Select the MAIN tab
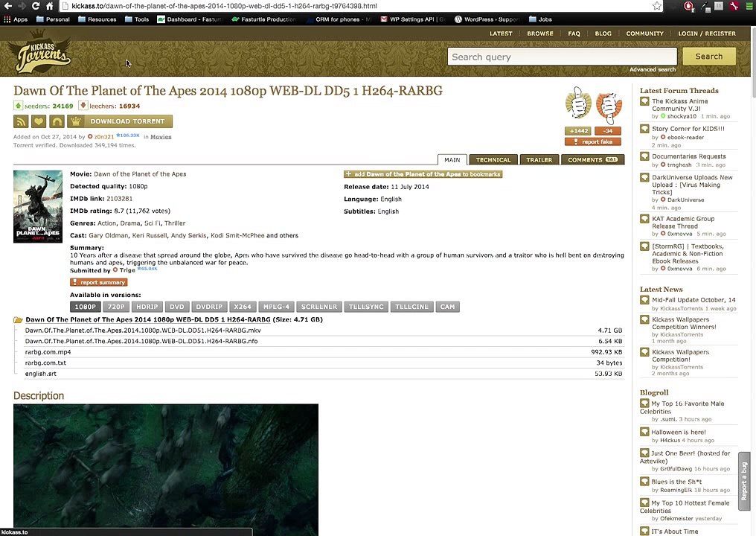The width and height of the screenshot is (756, 536). [x=452, y=160]
